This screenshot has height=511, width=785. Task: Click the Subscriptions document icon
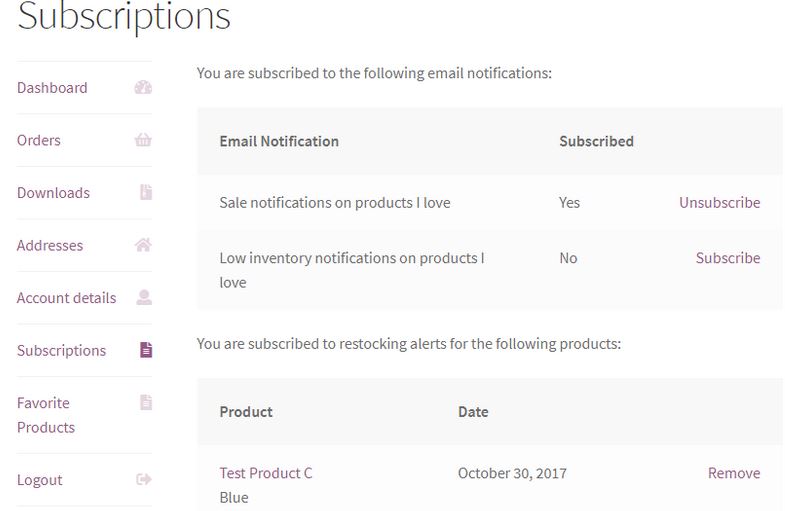pyautogui.click(x=146, y=350)
